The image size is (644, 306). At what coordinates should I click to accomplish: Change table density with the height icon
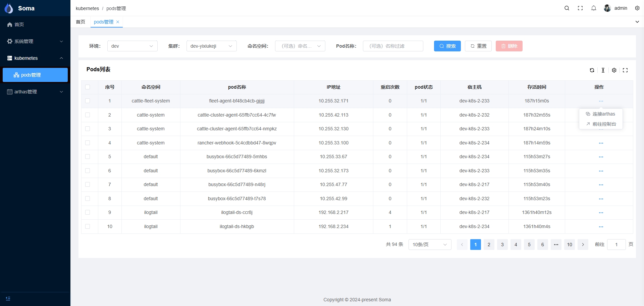(603, 70)
